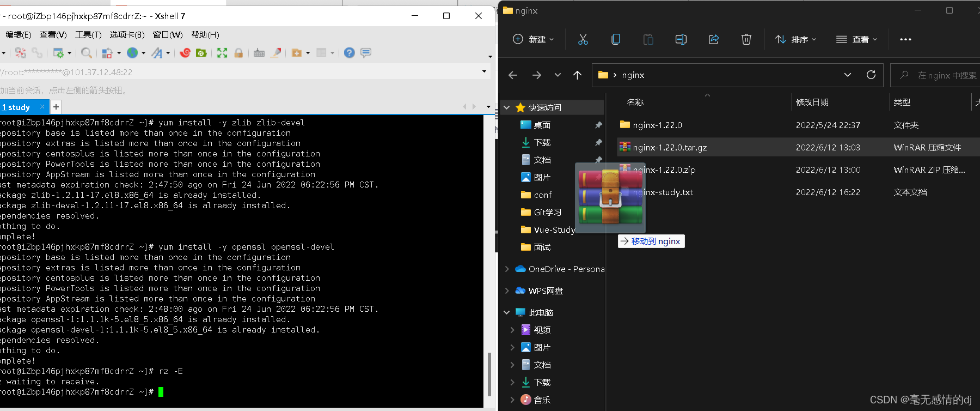Open session properties gear icon in Xshell
The width and height of the screenshot is (980, 411).
(58, 53)
